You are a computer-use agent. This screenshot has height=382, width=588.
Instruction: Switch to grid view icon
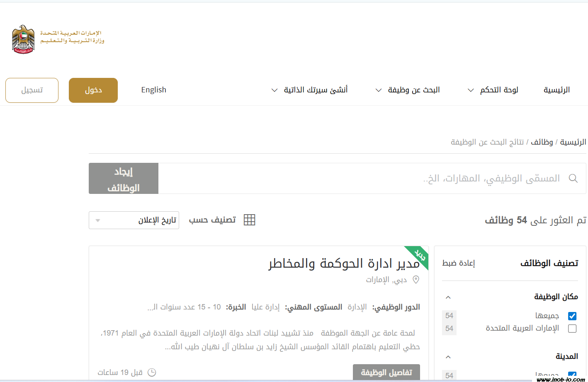coord(249,220)
